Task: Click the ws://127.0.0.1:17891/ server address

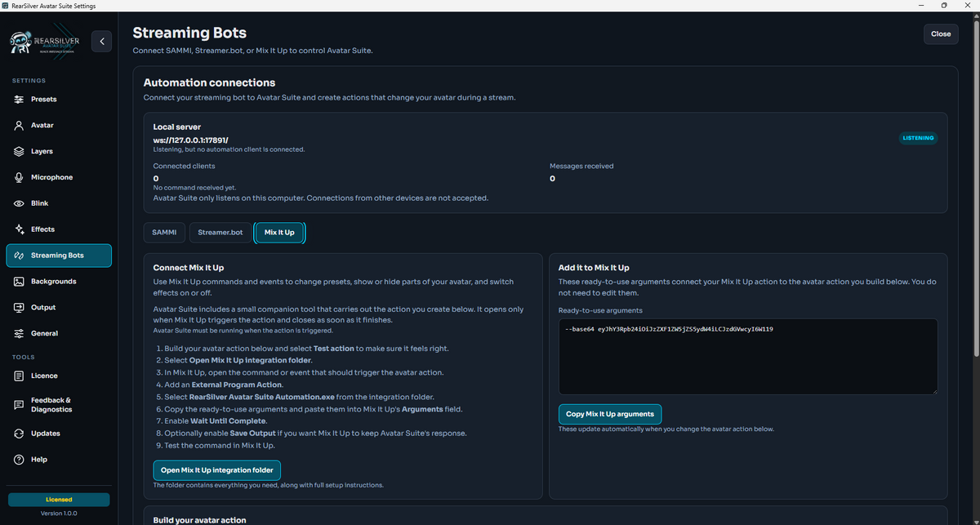Action: point(191,140)
